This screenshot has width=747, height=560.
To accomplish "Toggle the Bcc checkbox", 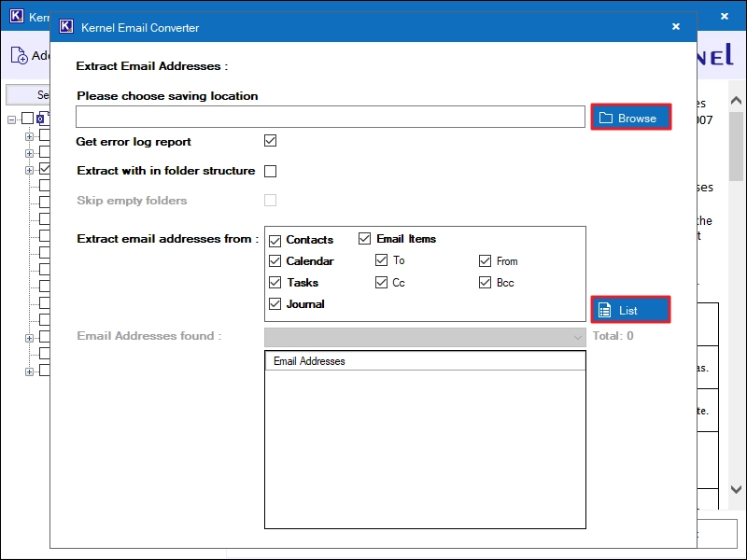I will coord(485,283).
